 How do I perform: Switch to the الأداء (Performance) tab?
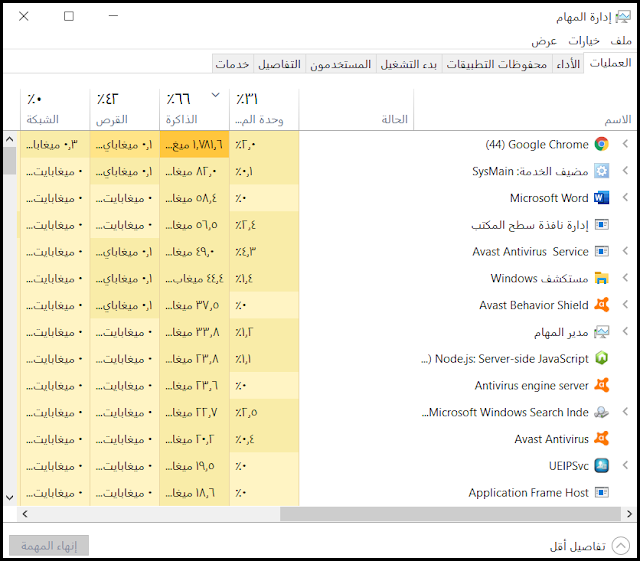[568, 64]
